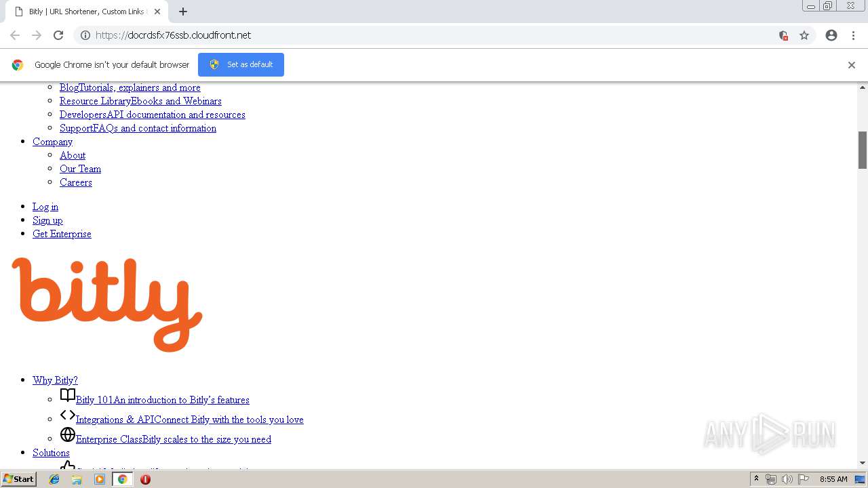The height and width of the screenshot is (488, 868).
Task: Dismiss the default browser notification bar
Action: [852, 65]
